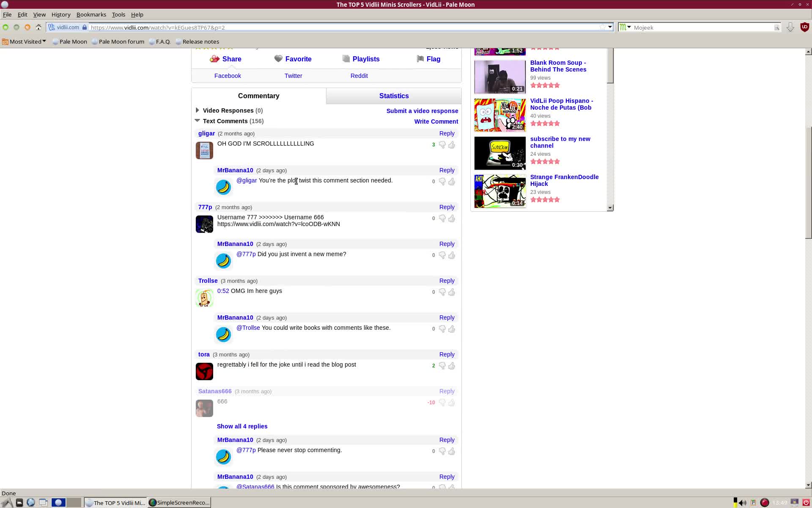This screenshot has width=812, height=508.
Task: Go to the browser Home icon
Action: [x=38, y=27]
